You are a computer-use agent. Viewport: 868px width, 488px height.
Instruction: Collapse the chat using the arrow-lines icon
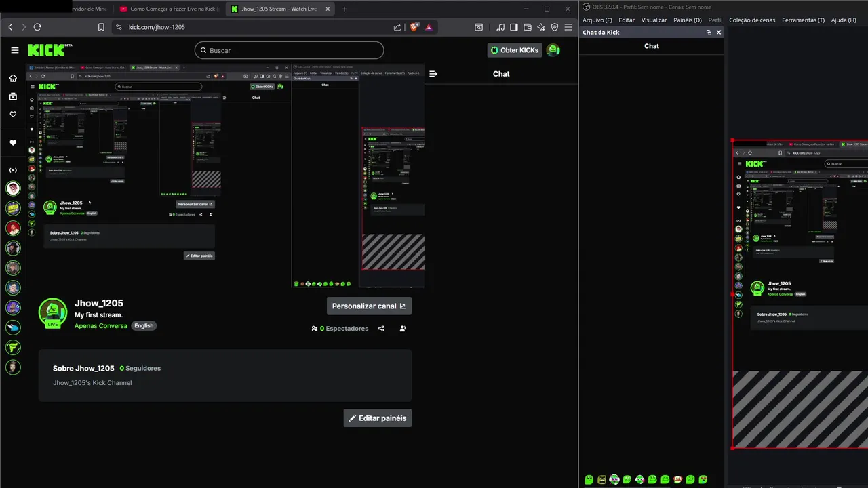tap(433, 73)
